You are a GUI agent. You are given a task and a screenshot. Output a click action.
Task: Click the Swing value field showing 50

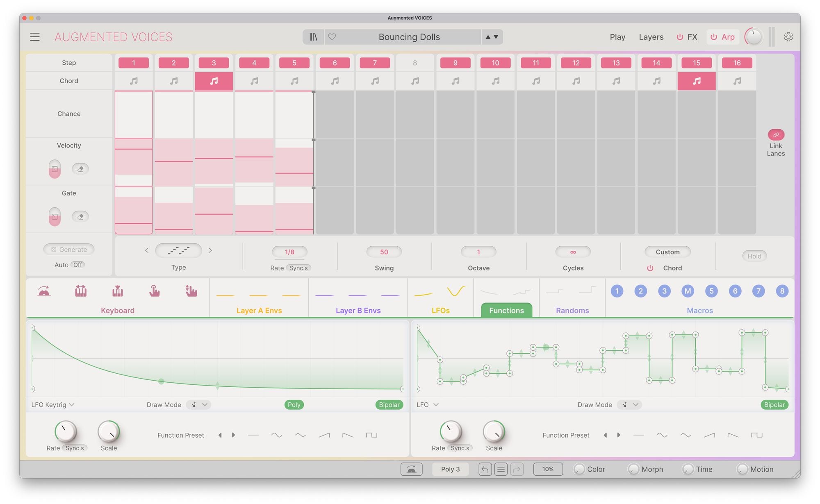click(384, 252)
